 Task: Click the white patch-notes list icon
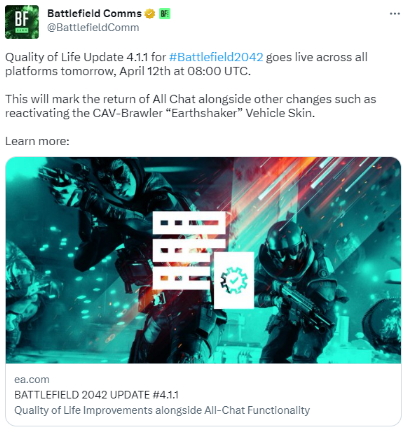(x=189, y=250)
